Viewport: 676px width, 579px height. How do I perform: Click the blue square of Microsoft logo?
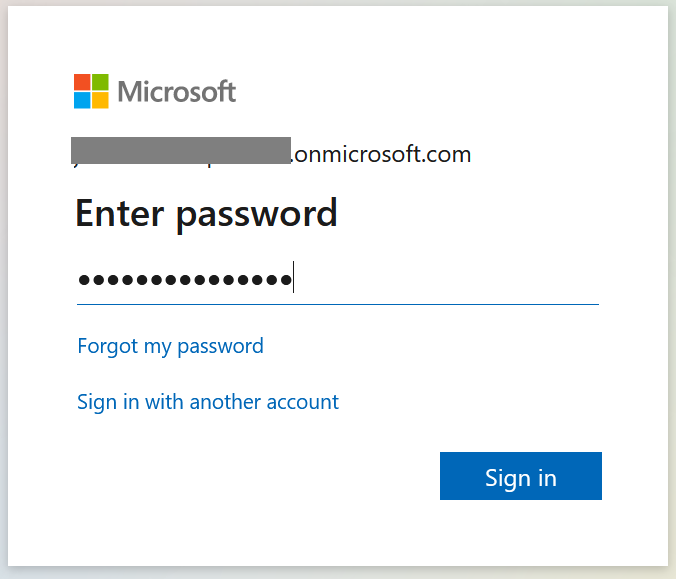point(82,100)
